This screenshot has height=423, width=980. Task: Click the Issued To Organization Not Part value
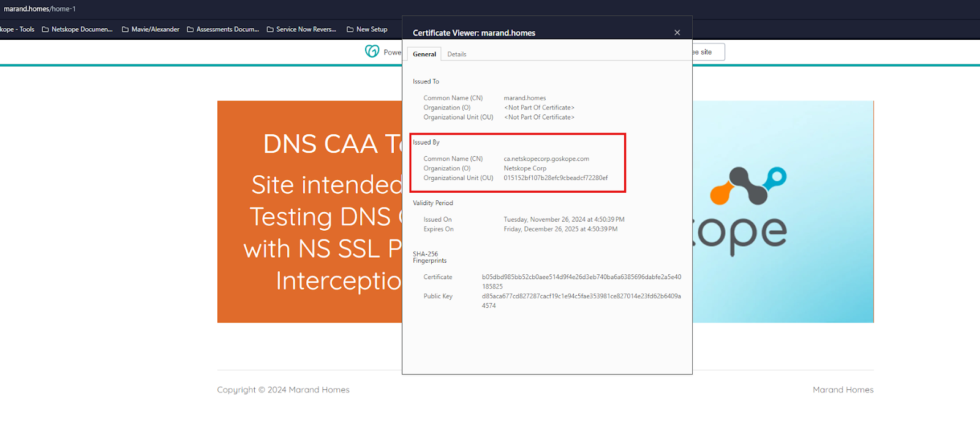[539, 108]
